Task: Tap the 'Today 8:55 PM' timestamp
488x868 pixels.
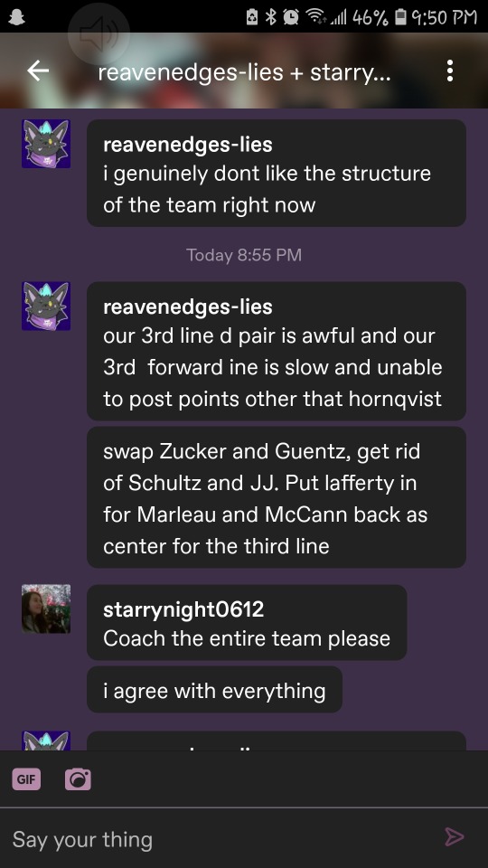Action: 244,255
